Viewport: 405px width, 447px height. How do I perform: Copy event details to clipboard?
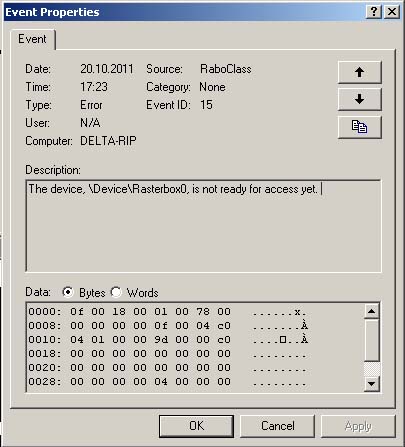tap(359, 127)
